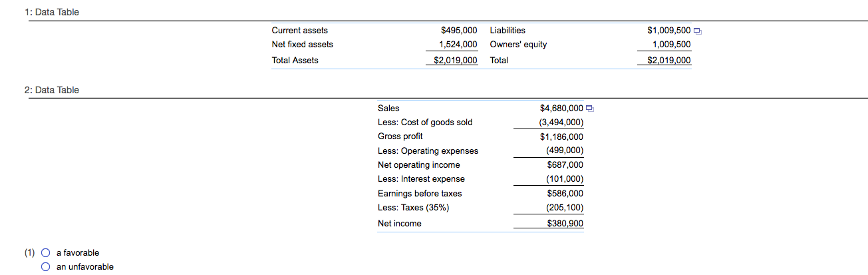The width and height of the screenshot is (868, 275).
Task: Select the 'a favorable' radio option
Action: (x=45, y=253)
